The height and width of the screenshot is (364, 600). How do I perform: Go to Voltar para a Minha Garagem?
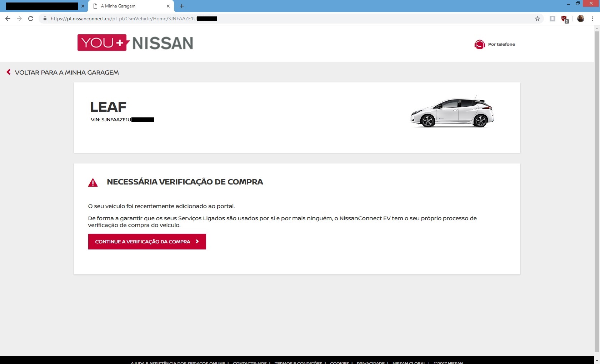click(x=67, y=72)
